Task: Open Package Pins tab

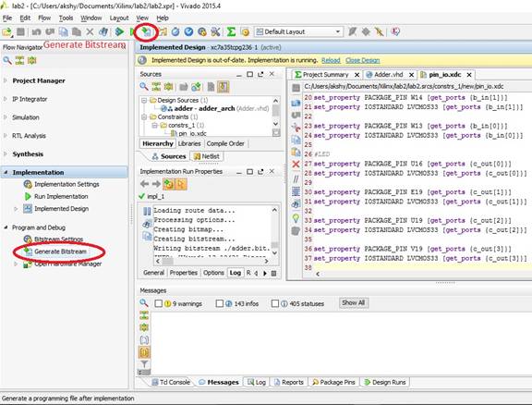Action: [333, 382]
